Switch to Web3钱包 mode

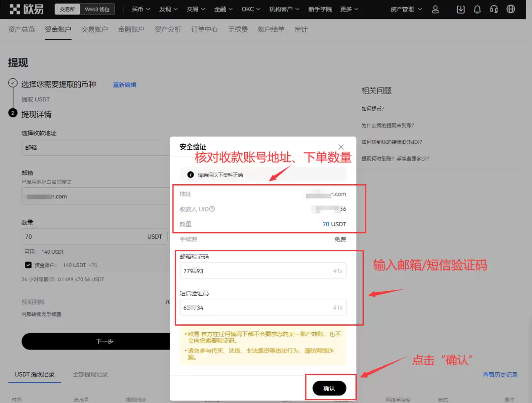click(x=98, y=8)
